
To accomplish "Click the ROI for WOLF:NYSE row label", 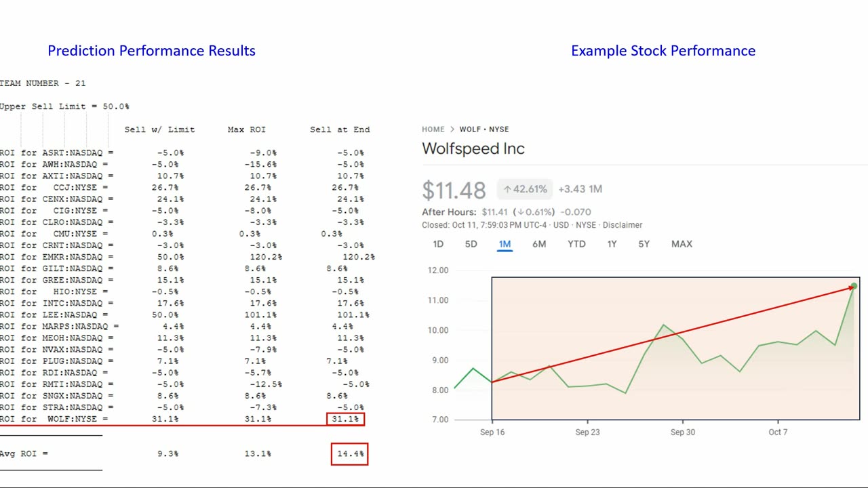I will pos(54,419).
